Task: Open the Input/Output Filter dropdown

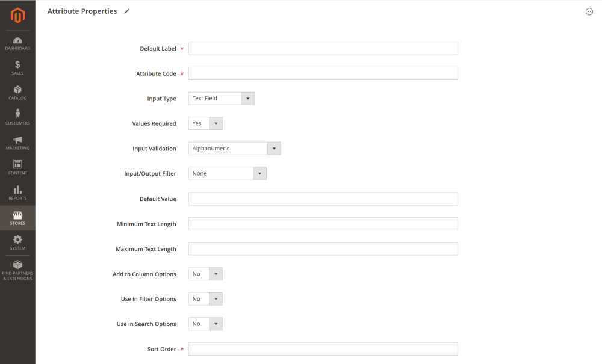Action: 228,173
